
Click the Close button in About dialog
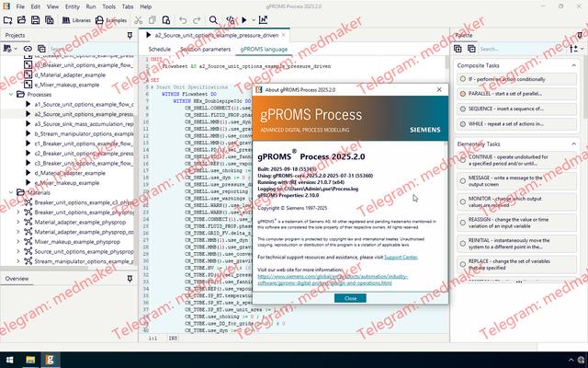pos(350,298)
